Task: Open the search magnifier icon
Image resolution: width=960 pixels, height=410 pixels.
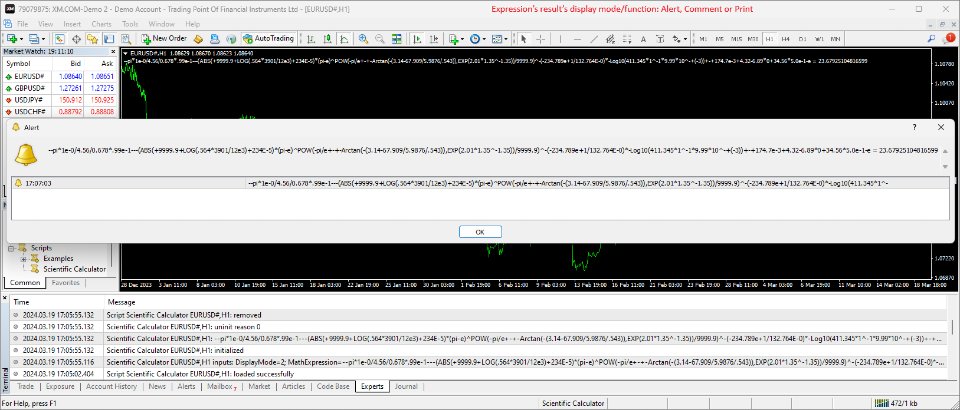Action: tap(931, 39)
